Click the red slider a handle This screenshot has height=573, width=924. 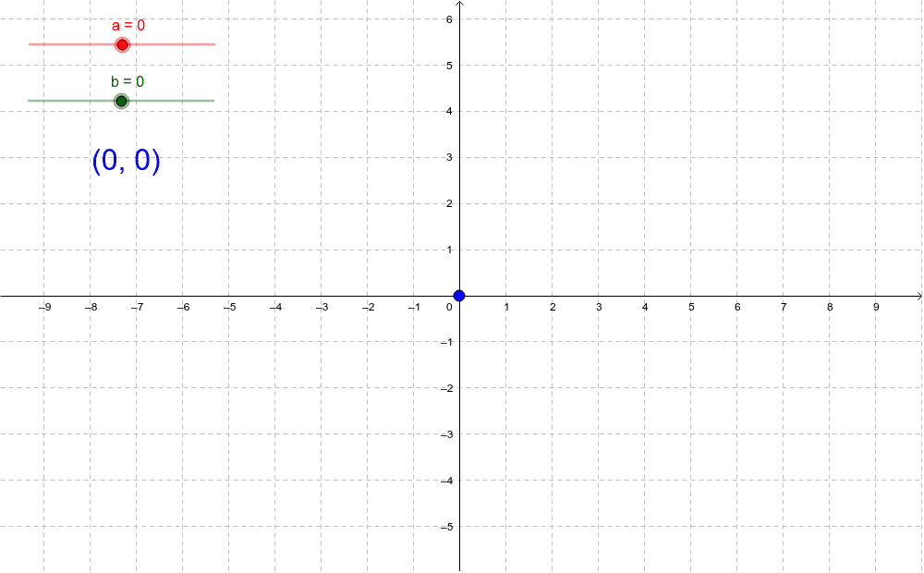coord(122,44)
